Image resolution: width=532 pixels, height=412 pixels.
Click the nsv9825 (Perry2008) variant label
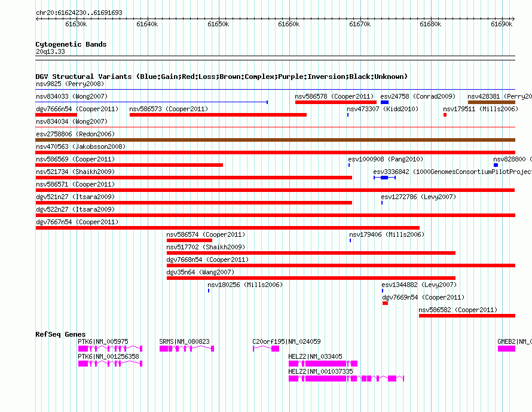pos(70,84)
